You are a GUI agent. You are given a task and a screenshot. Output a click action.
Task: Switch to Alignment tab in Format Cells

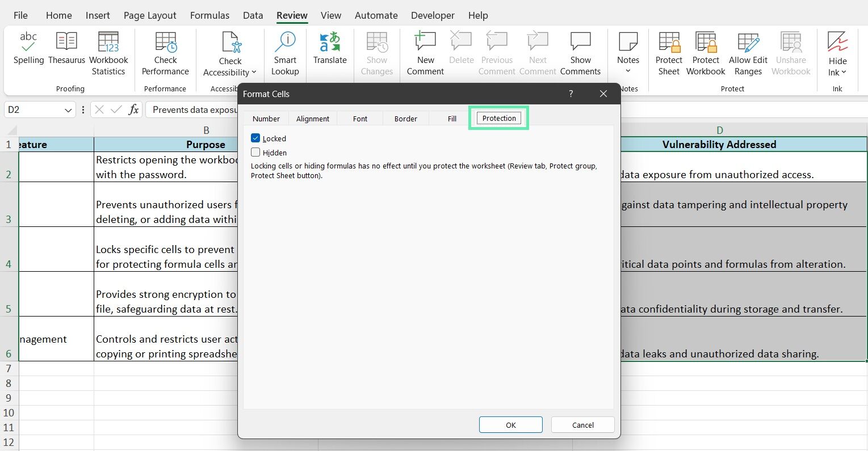pos(313,119)
